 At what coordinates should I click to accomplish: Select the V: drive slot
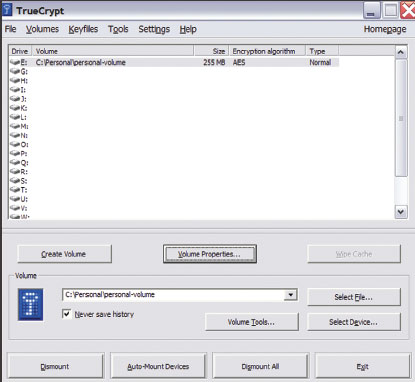coord(19,208)
